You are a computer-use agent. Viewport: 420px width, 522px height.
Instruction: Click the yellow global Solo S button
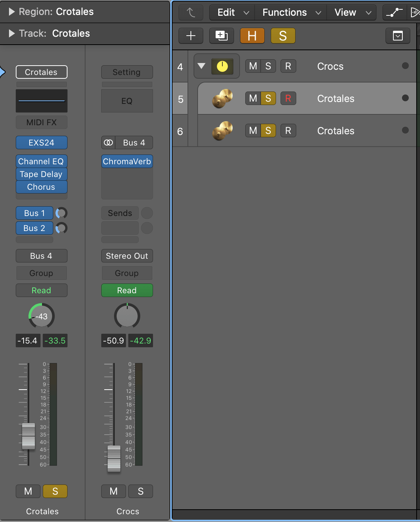(283, 36)
